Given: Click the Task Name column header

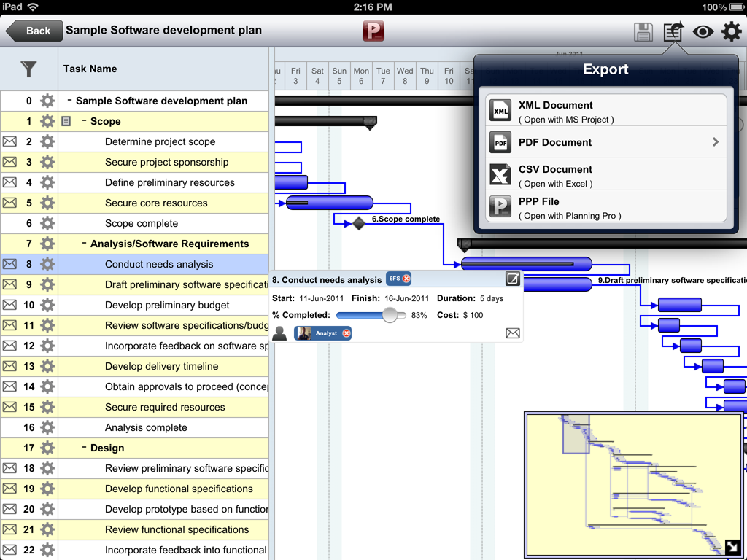Looking at the screenshot, I should click(x=163, y=69).
